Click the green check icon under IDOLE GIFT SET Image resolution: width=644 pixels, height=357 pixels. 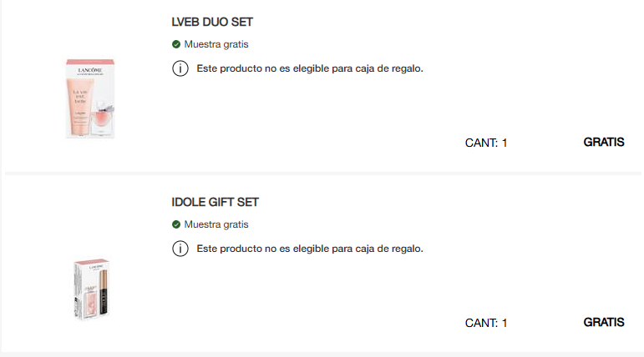pyautogui.click(x=176, y=224)
